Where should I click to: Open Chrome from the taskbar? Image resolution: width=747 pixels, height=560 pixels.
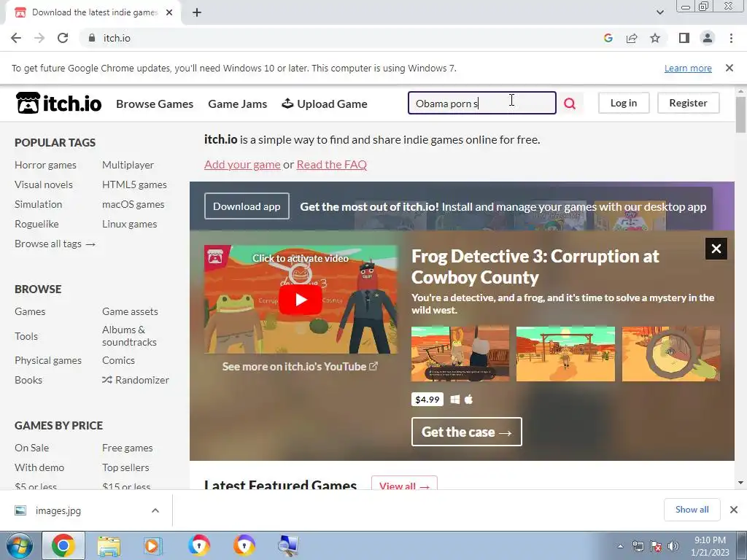tap(63, 545)
